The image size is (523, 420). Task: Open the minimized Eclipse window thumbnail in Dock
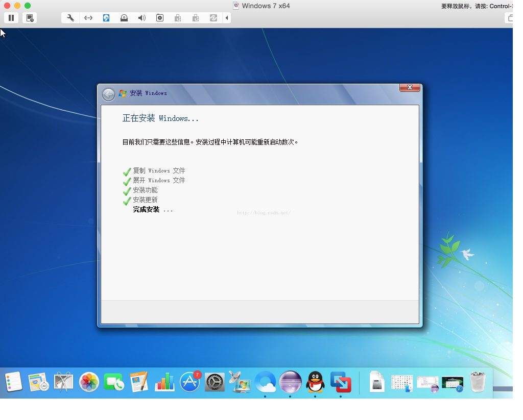click(x=427, y=384)
